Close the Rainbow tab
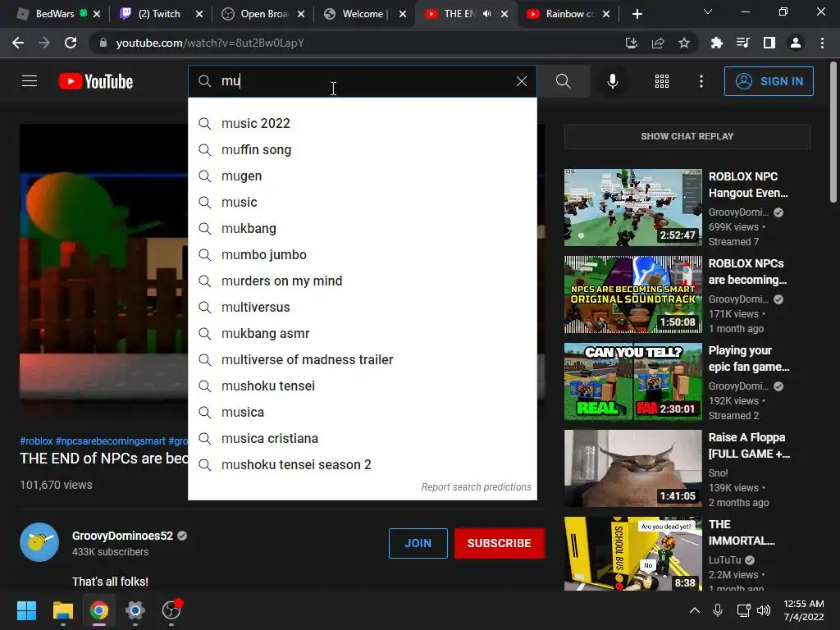The image size is (840, 630). (606, 14)
